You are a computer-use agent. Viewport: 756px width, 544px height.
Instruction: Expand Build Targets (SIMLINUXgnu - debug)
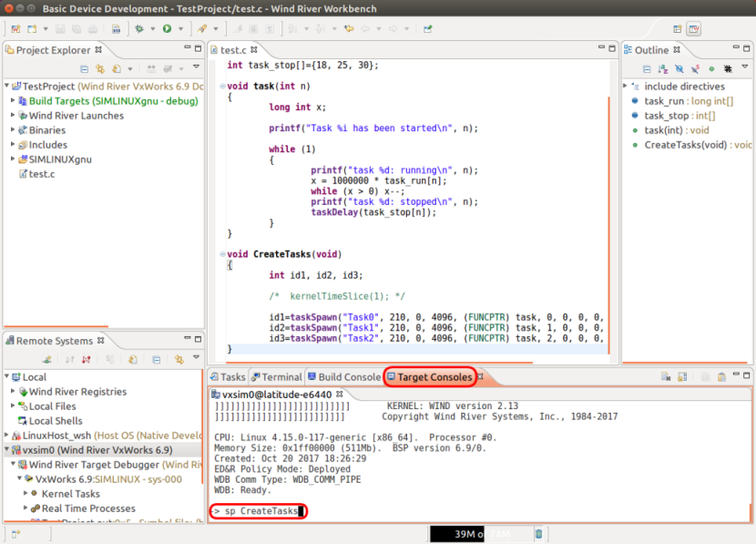13,100
